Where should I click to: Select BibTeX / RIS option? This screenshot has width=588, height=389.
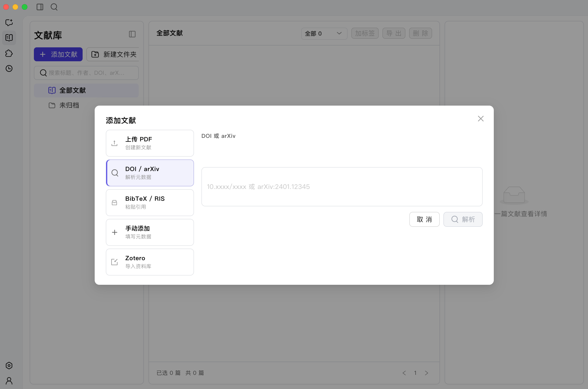point(150,203)
